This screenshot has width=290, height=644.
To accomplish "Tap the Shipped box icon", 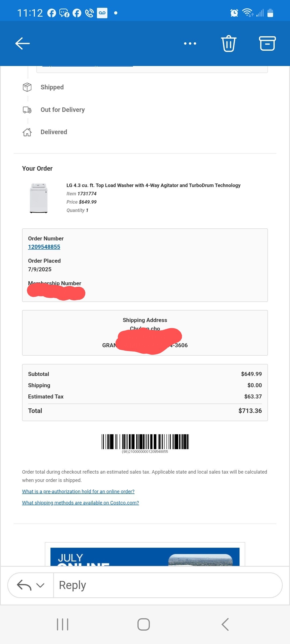I will pos(27,87).
